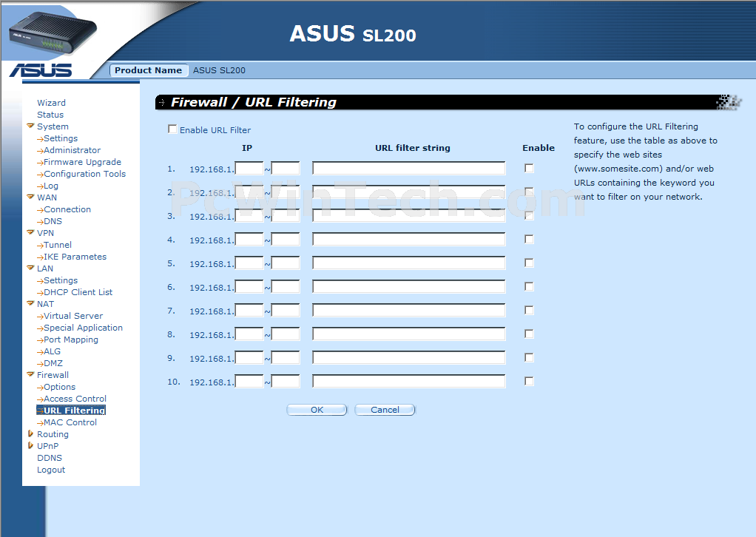
Task: Tick the Enable checkbox for row 6
Action: 529,286
